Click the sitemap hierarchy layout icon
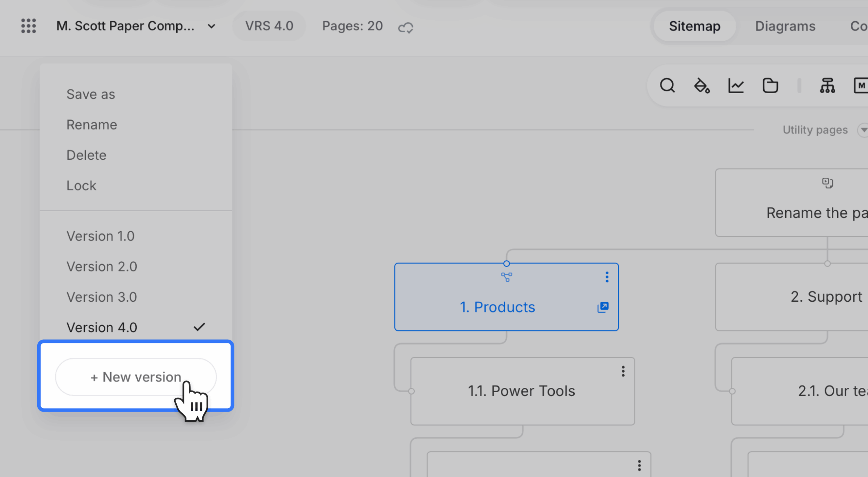Image resolution: width=868 pixels, height=477 pixels. pyautogui.click(x=827, y=85)
